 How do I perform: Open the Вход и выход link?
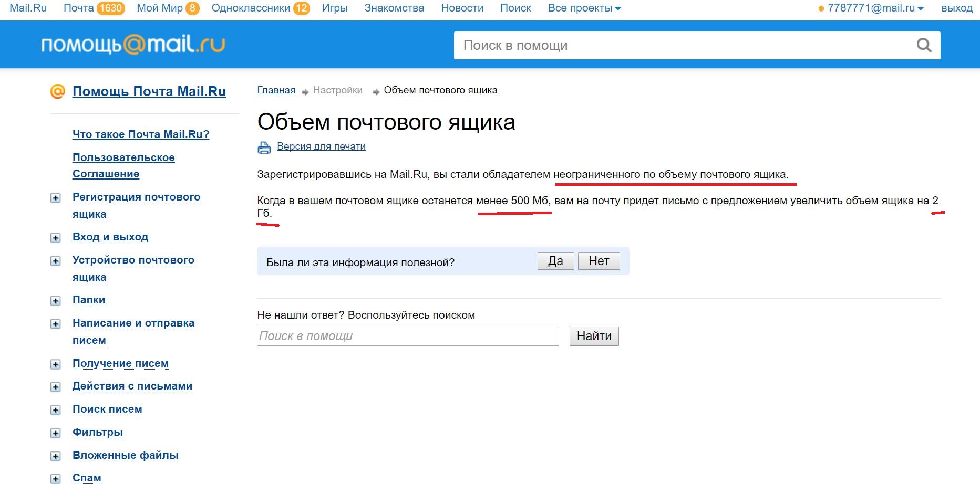tap(110, 237)
